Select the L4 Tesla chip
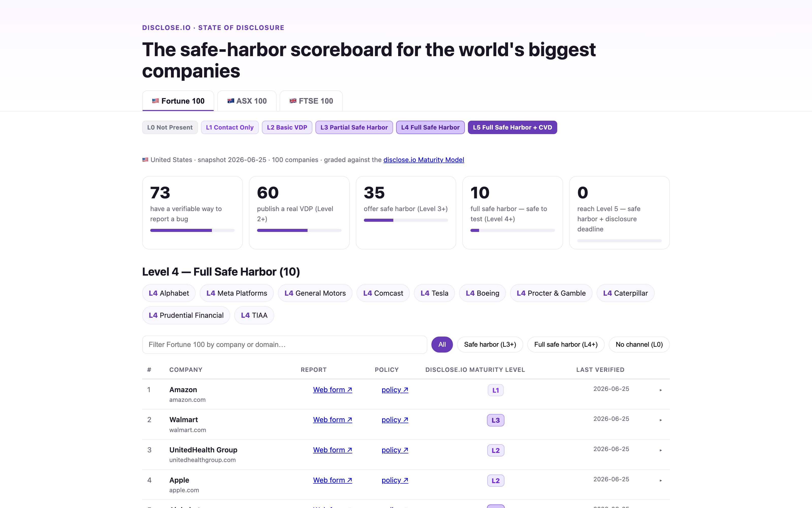Screen dimensions: 812x508 pos(434,293)
